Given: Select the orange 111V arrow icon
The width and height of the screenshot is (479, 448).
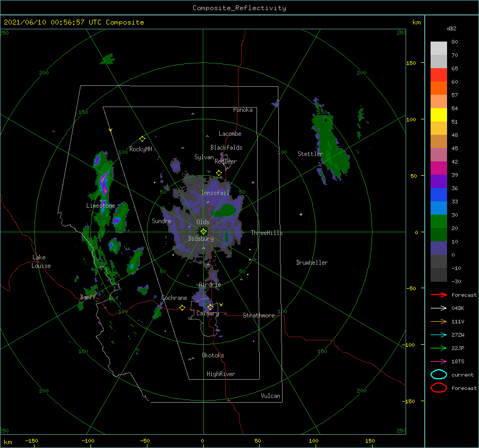Looking at the screenshot, I should click(439, 321).
